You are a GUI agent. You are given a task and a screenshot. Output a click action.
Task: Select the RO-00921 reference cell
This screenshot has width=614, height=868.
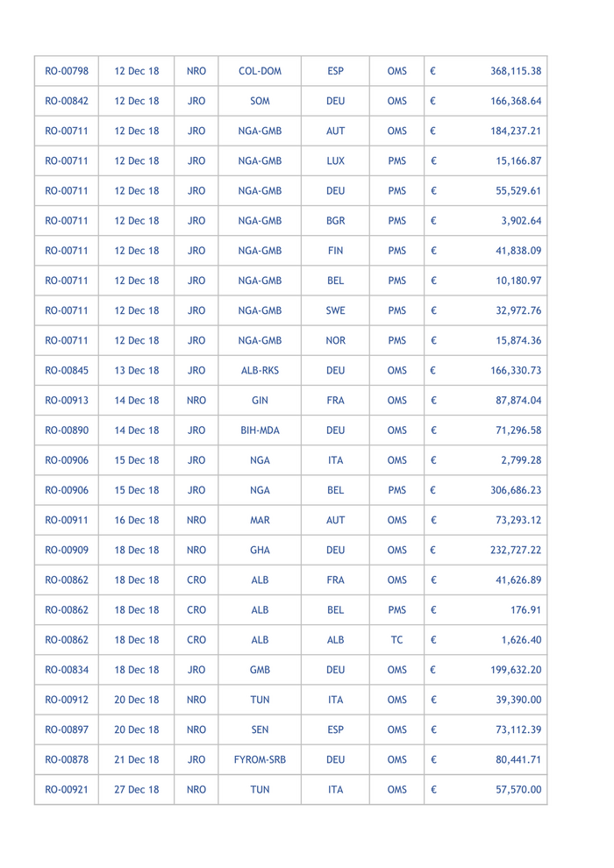pos(67,789)
